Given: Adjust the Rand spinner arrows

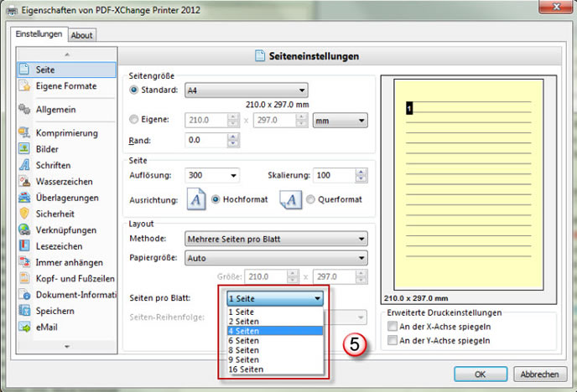Looking at the screenshot, I should [233, 140].
